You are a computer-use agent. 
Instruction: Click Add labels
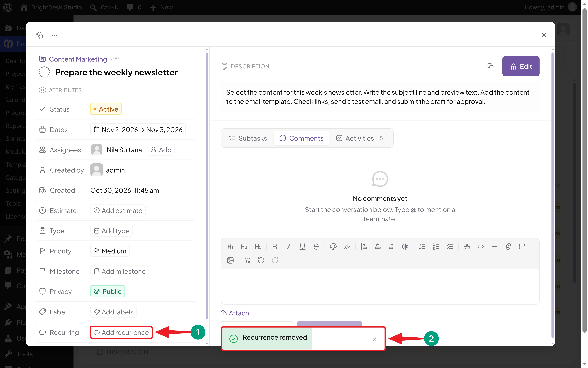[x=113, y=312]
